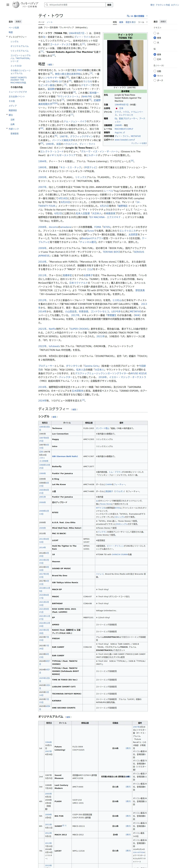Click the language translation icon by 11個の言語版
Image resolution: width=186 pixels, height=868 pixels.
128,16
